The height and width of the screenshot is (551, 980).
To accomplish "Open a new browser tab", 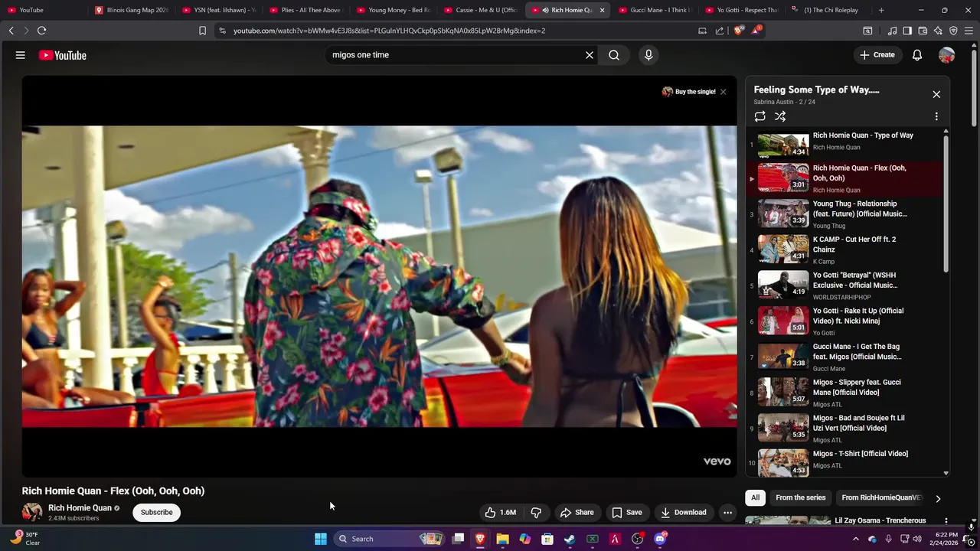I will (x=881, y=10).
